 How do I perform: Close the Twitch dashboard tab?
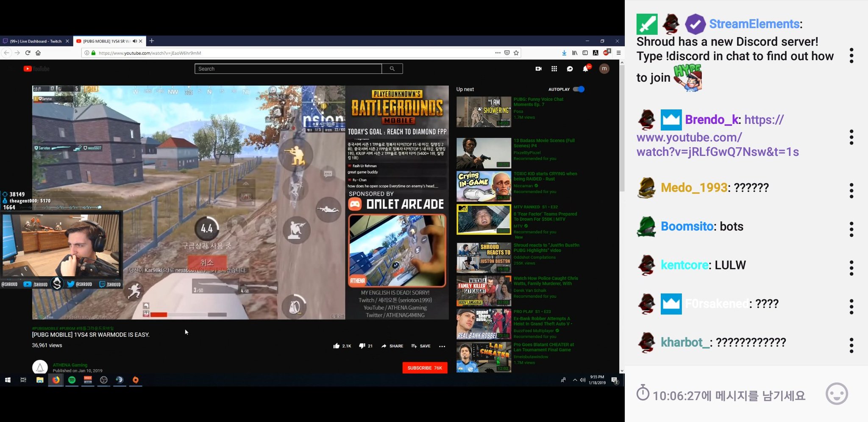[67, 41]
